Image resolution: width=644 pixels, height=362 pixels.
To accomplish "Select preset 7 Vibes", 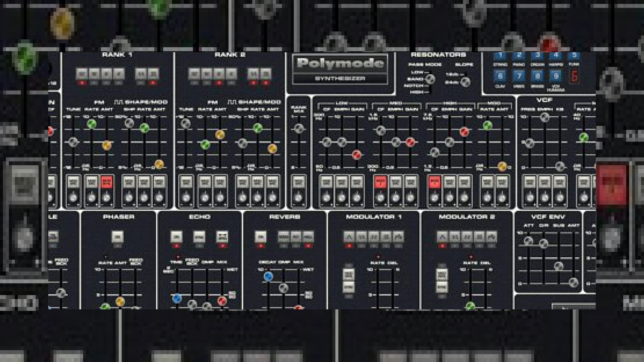I will click(x=519, y=76).
